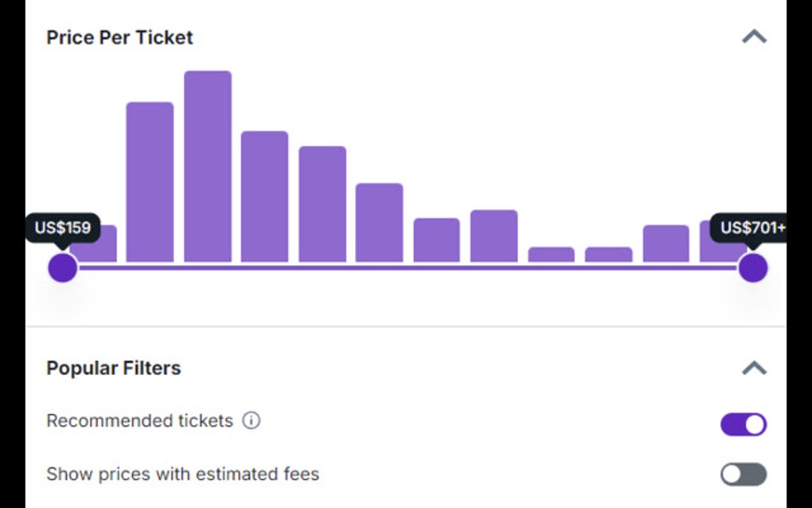
Task: Click the purple knob on the Recommended tickets switch
Action: pyautogui.click(x=753, y=424)
